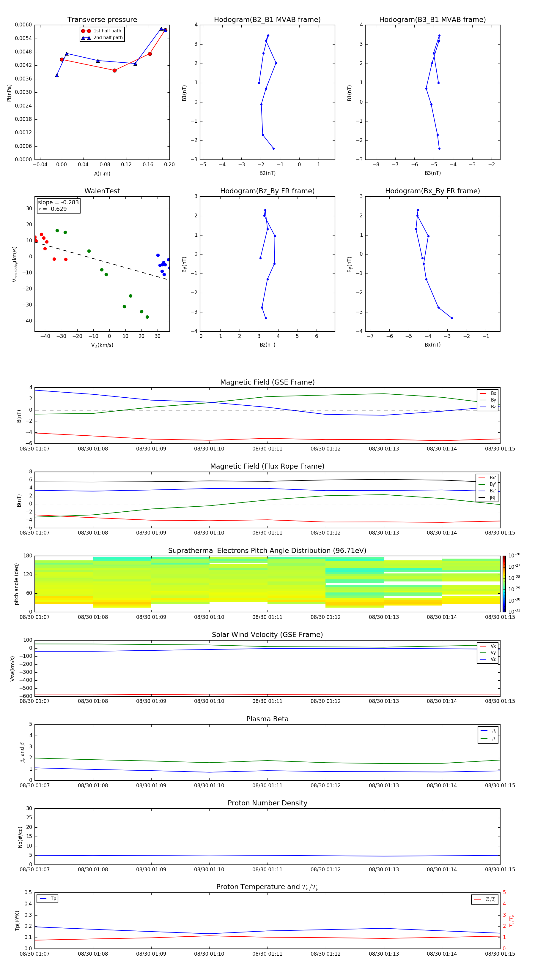
Task: Select "Vy" in the Solar Wind legend
Action: pos(488,653)
